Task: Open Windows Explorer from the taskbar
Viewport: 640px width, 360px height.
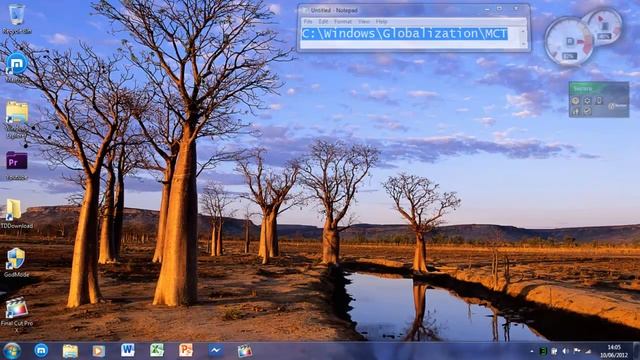Action: click(x=70, y=351)
